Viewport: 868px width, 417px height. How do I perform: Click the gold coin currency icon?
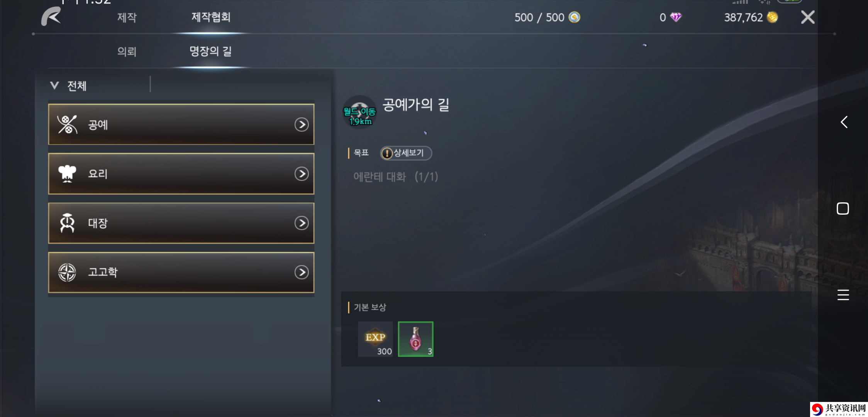coord(772,17)
